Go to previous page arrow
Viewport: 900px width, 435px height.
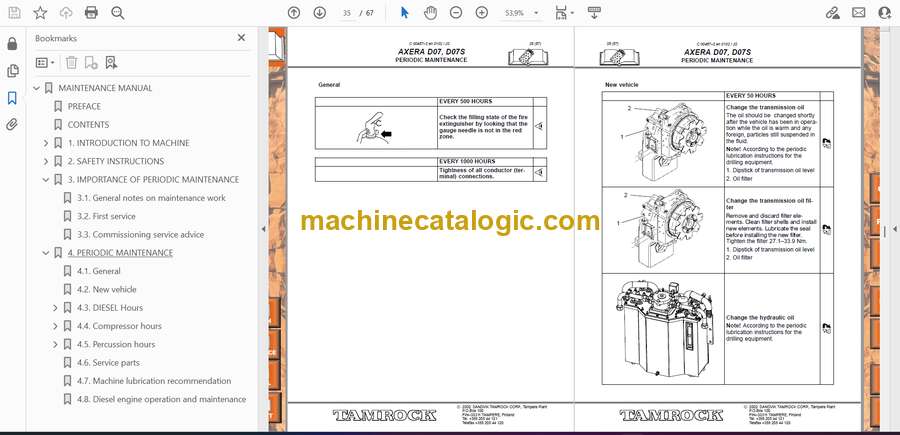pyautogui.click(x=294, y=13)
